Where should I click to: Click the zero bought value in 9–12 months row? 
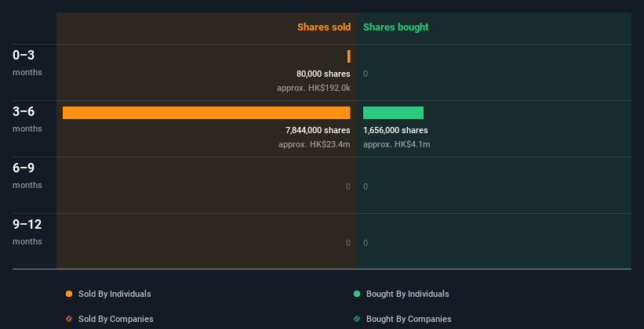point(366,243)
